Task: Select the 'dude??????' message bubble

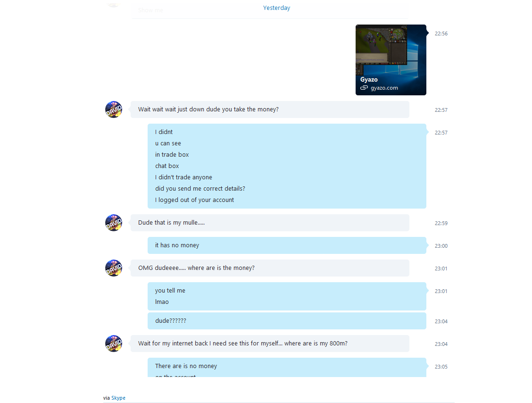Action: tap(287, 320)
